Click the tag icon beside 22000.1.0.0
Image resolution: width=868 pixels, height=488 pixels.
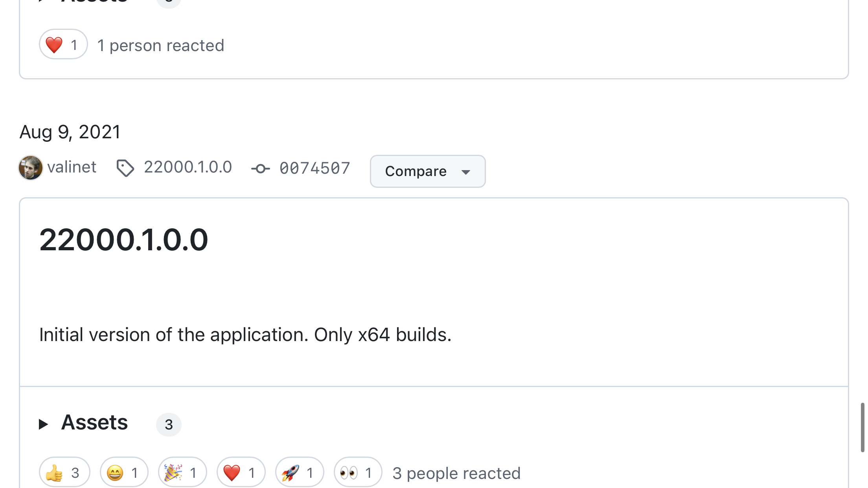click(x=125, y=168)
